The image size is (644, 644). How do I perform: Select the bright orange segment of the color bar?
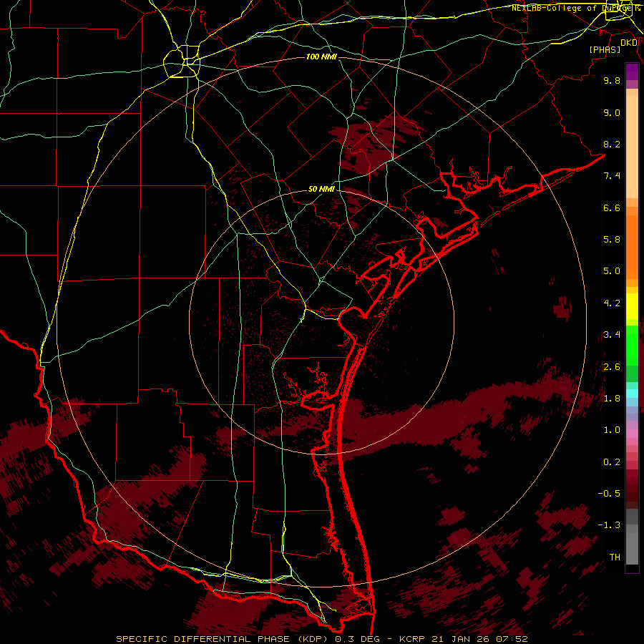632,247
